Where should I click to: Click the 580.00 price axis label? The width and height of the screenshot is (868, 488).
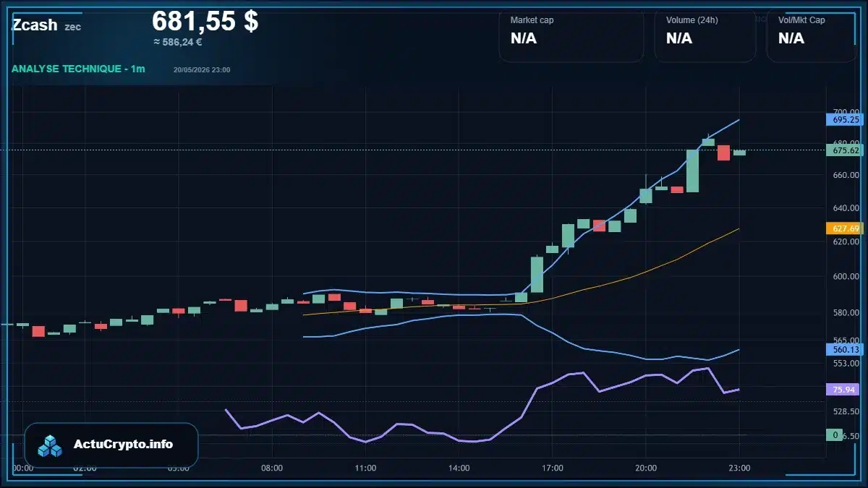click(846, 313)
